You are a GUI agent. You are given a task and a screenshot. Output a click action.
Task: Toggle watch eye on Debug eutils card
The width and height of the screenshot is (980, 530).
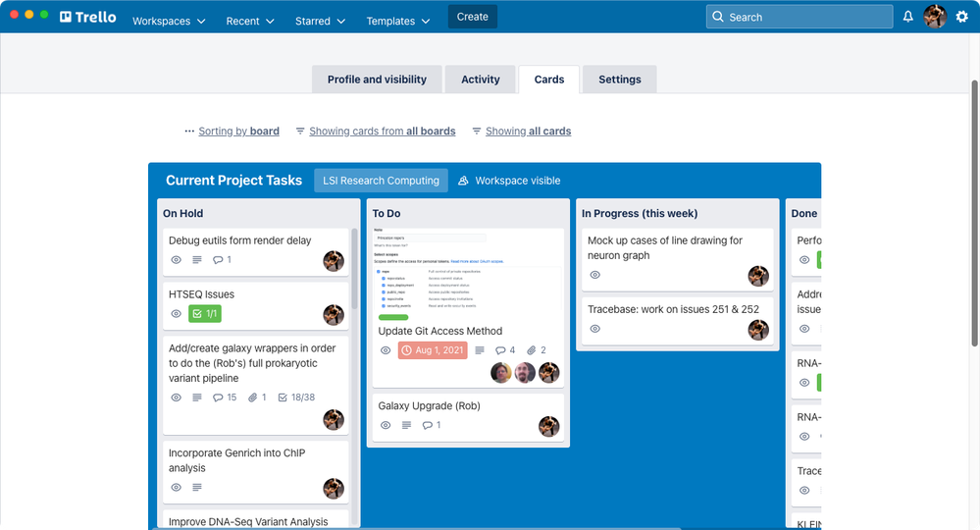coord(177,259)
